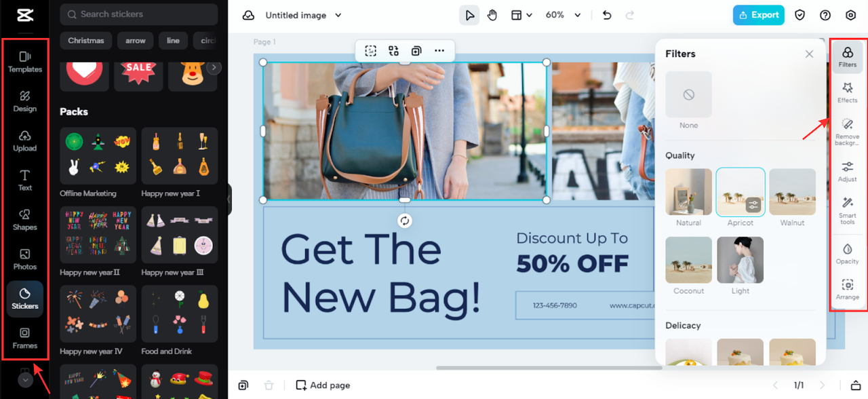Screen dimensions: 868x399
Task: Go to the next page arrow
Action: click(823, 385)
